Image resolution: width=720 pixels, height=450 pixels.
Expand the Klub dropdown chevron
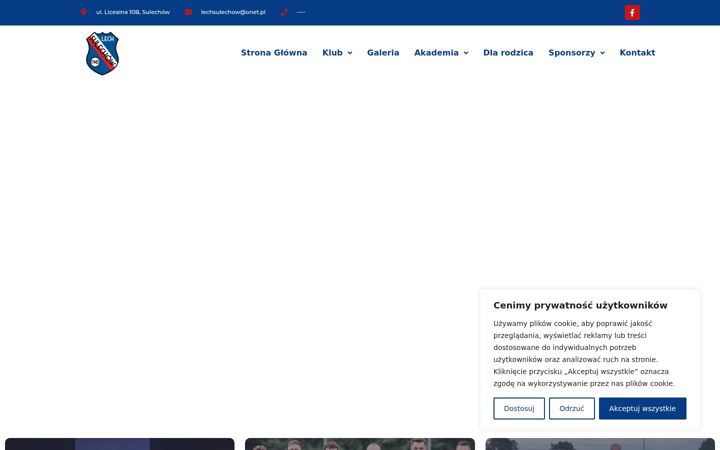click(x=350, y=53)
